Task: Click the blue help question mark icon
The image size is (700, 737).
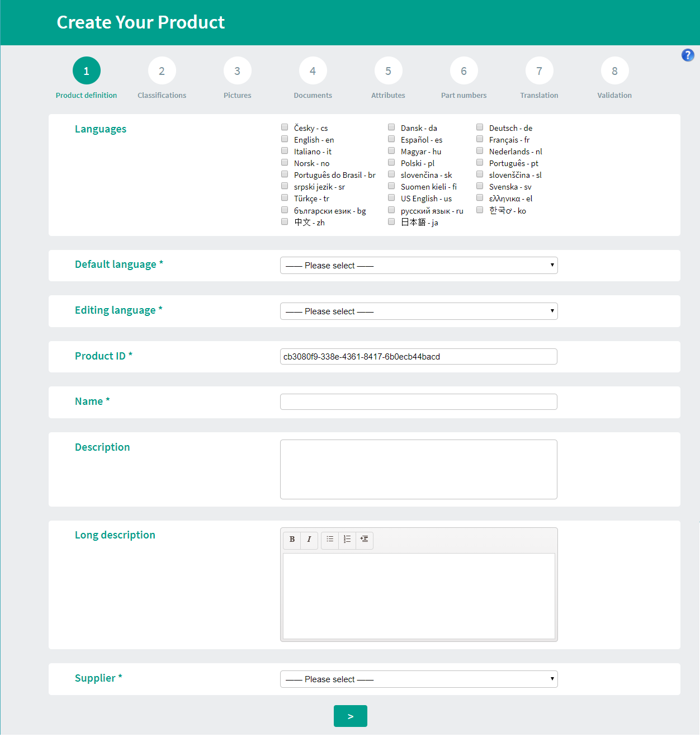Action: pyautogui.click(x=688, y=55)
